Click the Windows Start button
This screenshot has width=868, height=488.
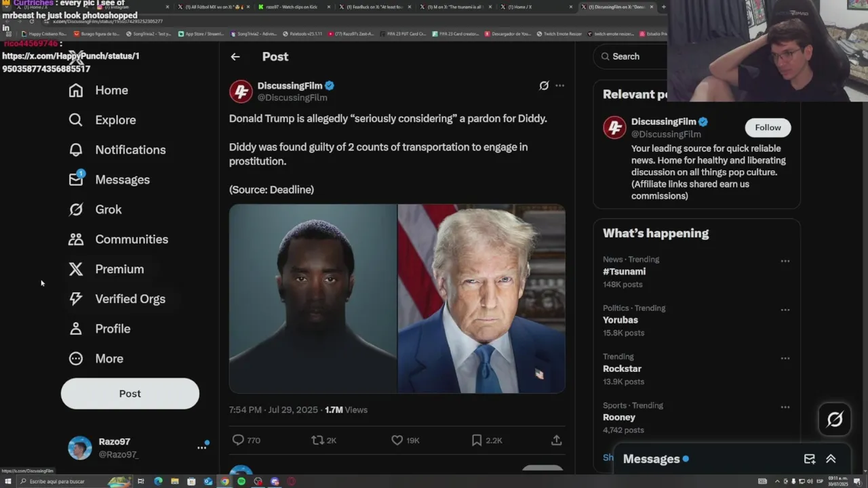[7, 481]
